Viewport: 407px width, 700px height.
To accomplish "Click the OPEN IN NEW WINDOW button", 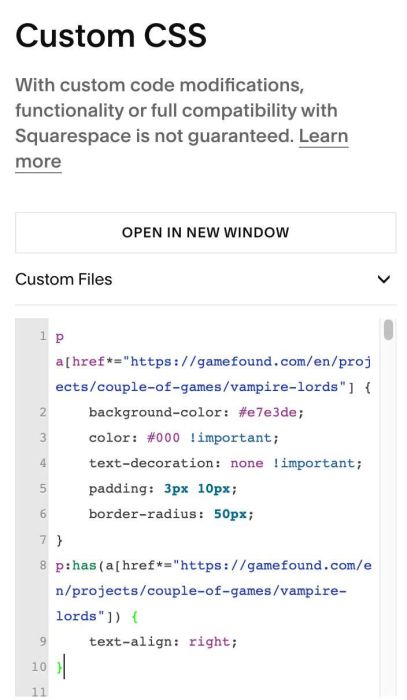I will coord(205,233).
